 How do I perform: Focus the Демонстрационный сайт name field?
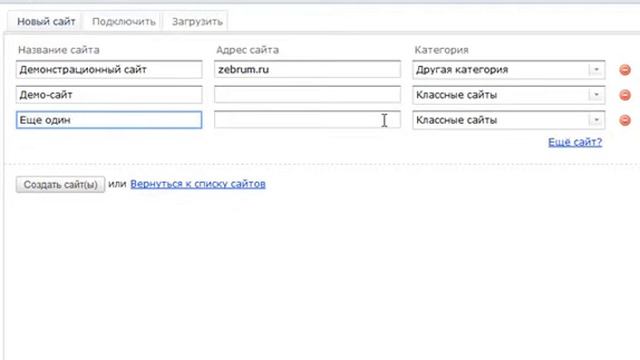[109, 69]
